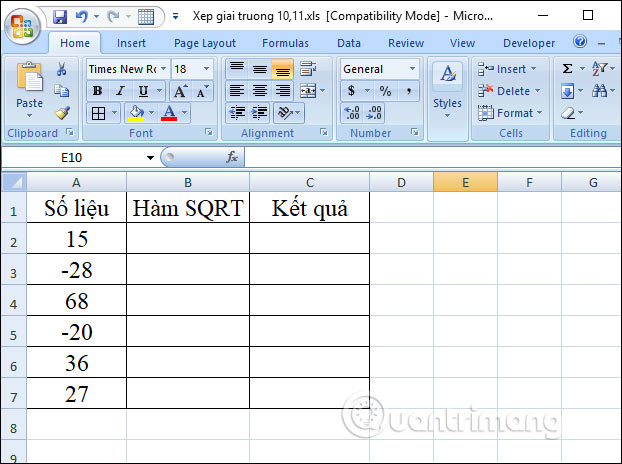Apply accounting dollar number format
The height and width of the screenshot is (464, 622).
point(351,91)
